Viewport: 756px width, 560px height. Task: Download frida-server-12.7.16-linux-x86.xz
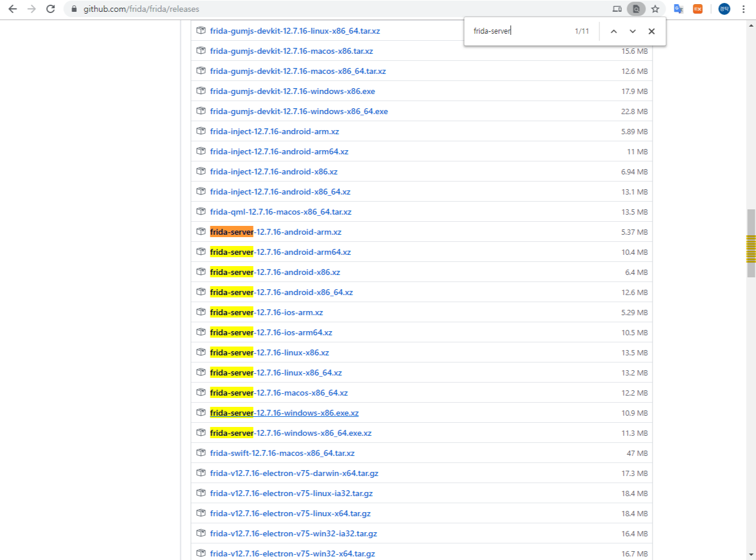point(270,352)
